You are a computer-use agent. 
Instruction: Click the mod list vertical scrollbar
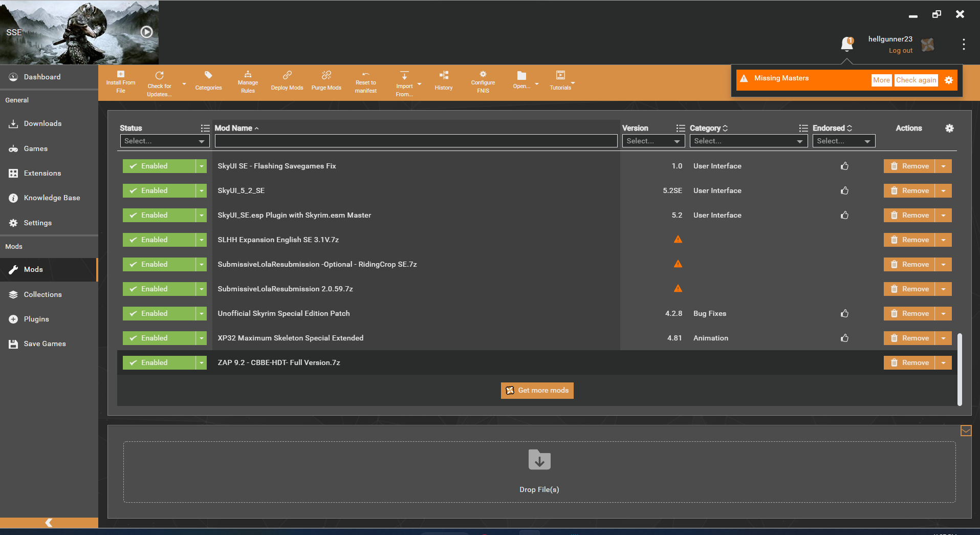click(x=960, y=369)
